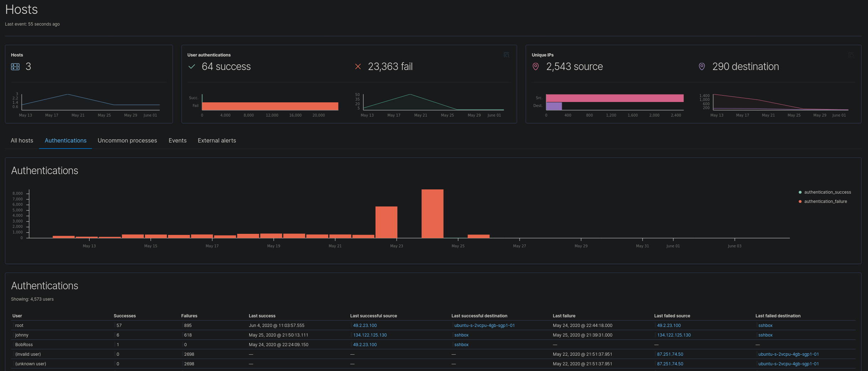Open last successful source 49.2.23.100 for BobRoss

[x=365, y=345]
